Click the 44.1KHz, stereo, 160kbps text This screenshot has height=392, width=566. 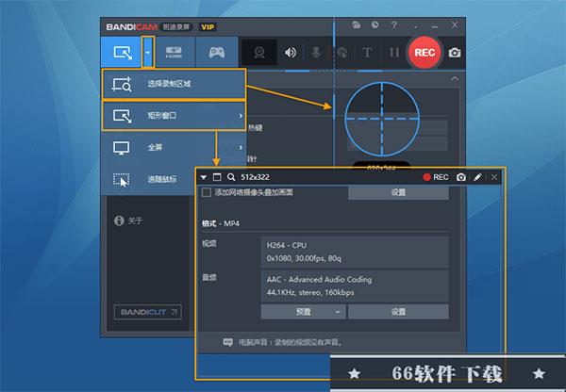(310, 292)
